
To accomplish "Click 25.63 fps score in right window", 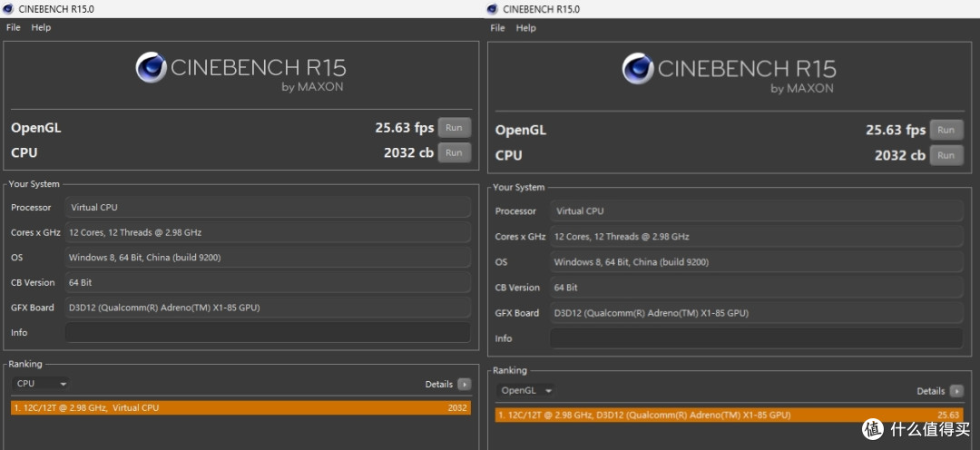I will [x=896, y=130].
